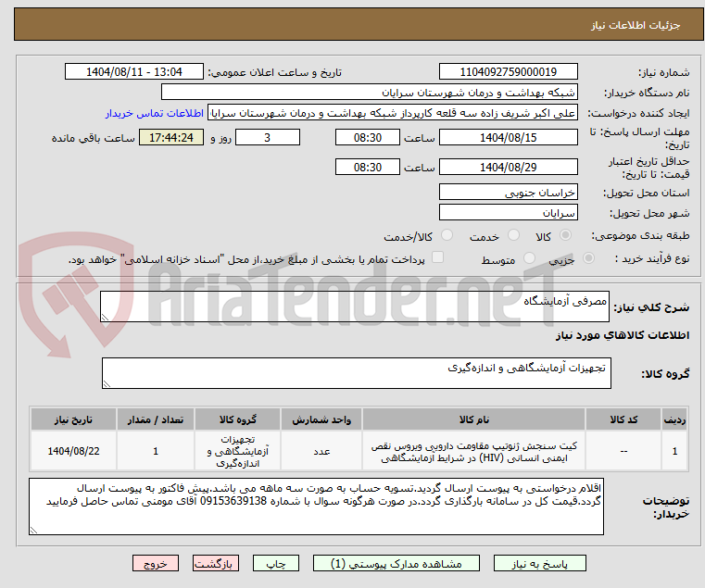Click the need date cell 1404/08/22
This screenshot has height=588, width=705.
[73, 451]
